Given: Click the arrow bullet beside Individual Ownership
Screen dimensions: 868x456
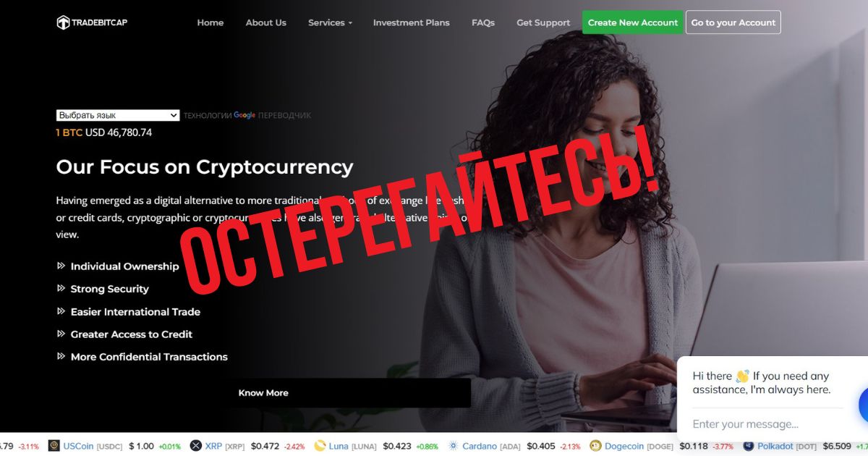Looking at the screenshot, I should pyautogui.click(x=61, y=266).
